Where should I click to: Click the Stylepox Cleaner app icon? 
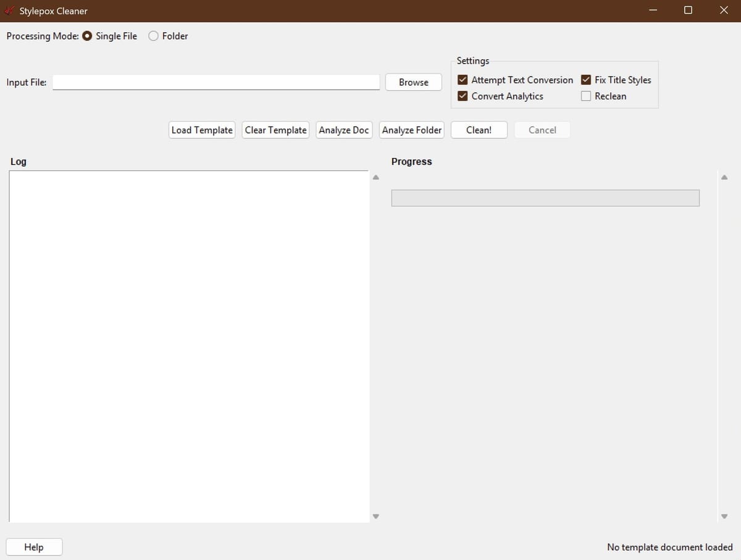tap(9, 10)
